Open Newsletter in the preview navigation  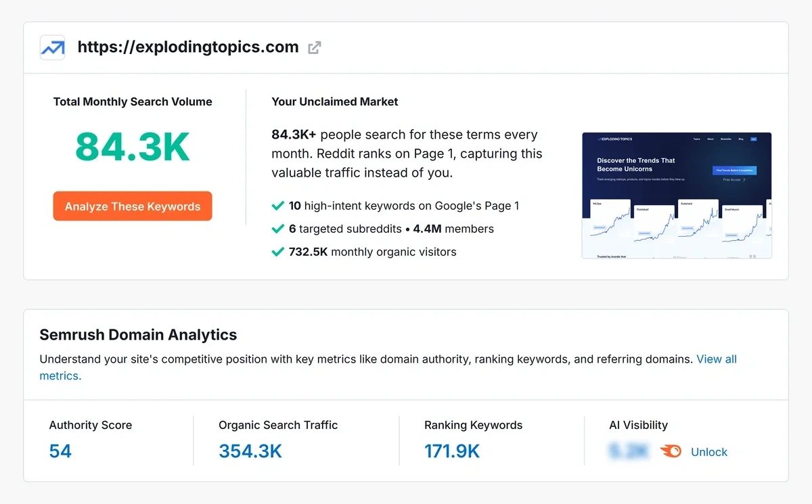pos(726,139)
